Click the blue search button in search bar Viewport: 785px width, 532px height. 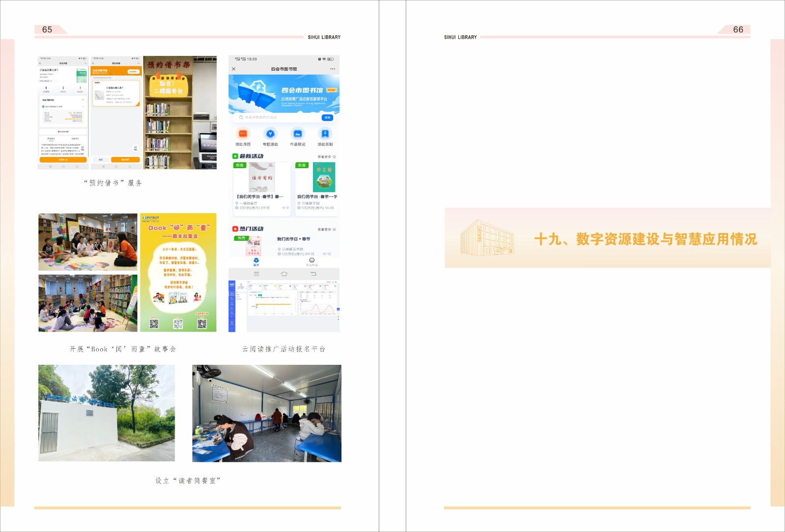[x=327, y=118]
